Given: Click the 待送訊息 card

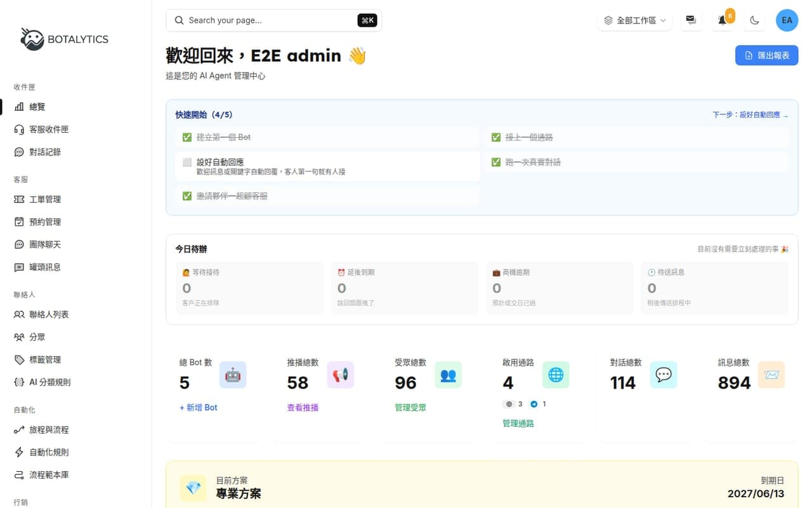Looking at the screenshot, I should [x=714, y=288].
